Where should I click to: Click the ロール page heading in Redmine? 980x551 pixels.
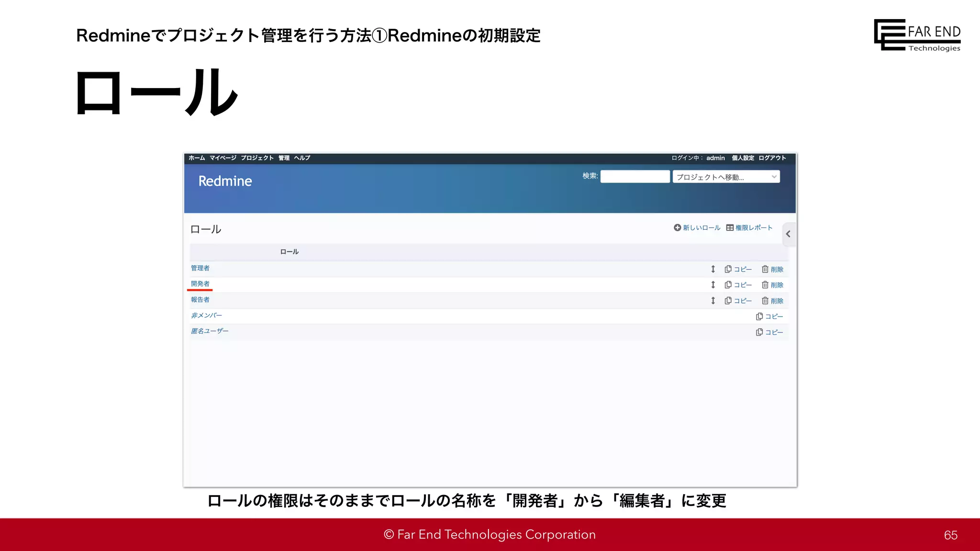[x=206, y=230]
